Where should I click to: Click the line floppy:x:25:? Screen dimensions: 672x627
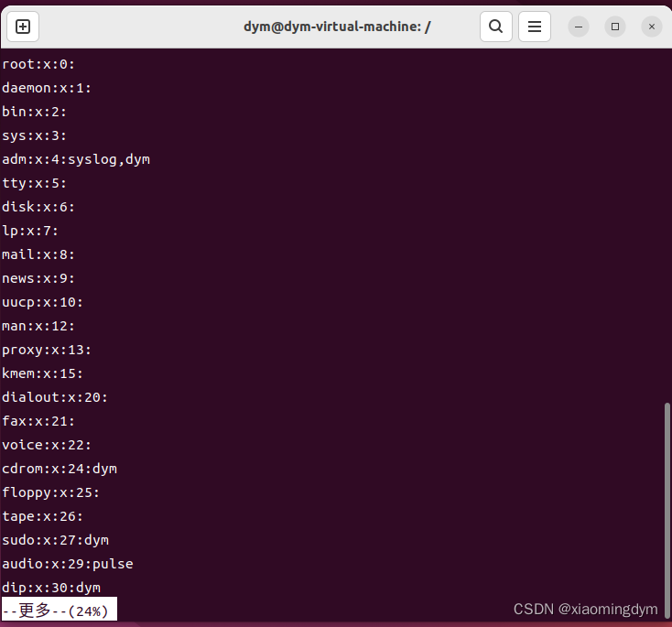[x=50, y=492]
